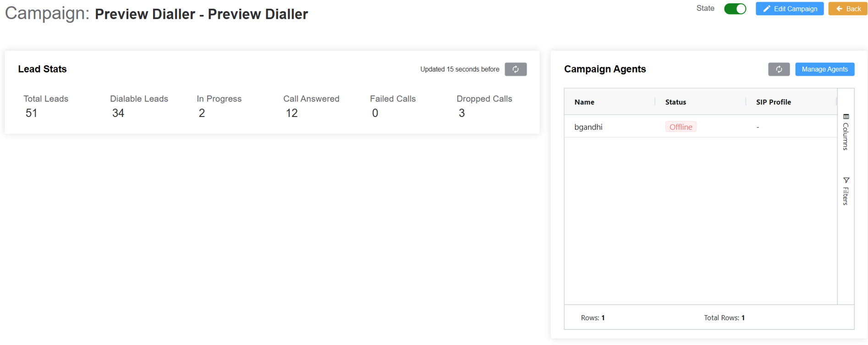The width and height of the screenshot is (868, 345).
Task: Expand the Columns side panel
Action: coord(846,132)
